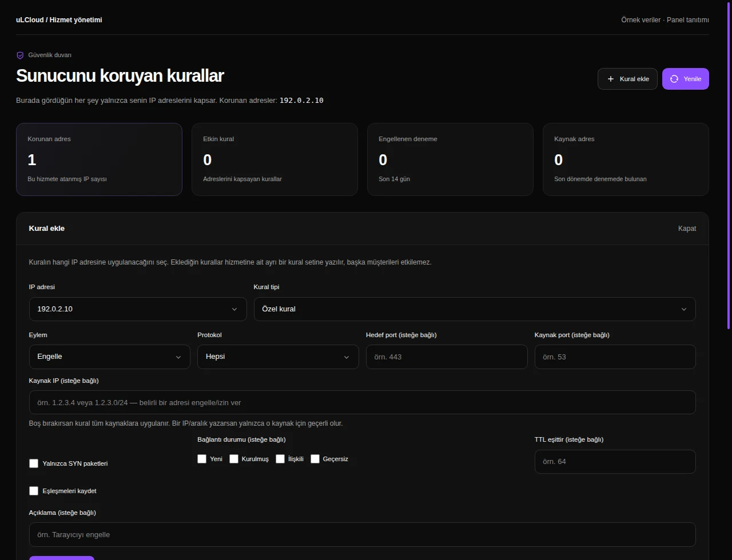
Task: Open the Örnek veriler · Panel tanıtımı link
Action: (x=665, y=20)
